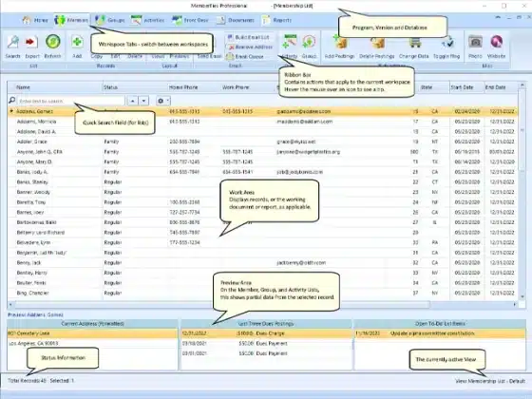Sort list by Start Date column header
This screenshot has width=532, height=399.
[x=466, y=87]
